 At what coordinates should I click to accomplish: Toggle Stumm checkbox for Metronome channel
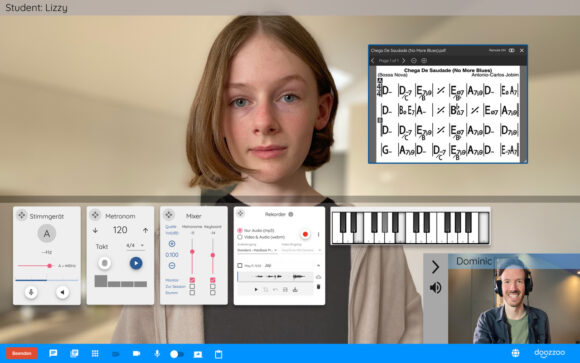coord(192,293)
